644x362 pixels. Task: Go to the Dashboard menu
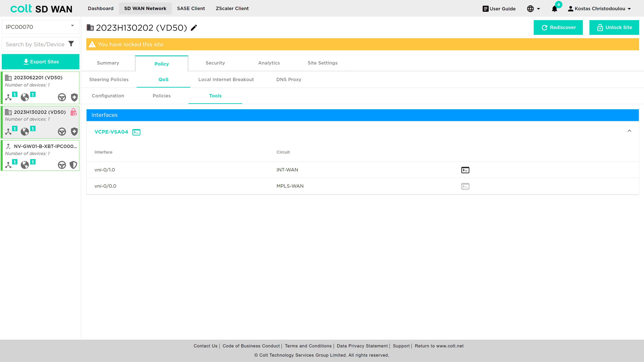coord(100,9)
